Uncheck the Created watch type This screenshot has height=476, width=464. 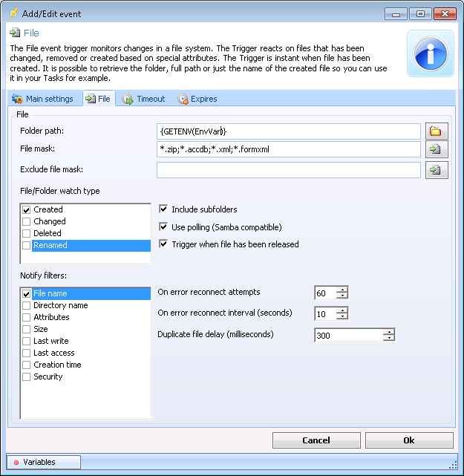(27, 210)
